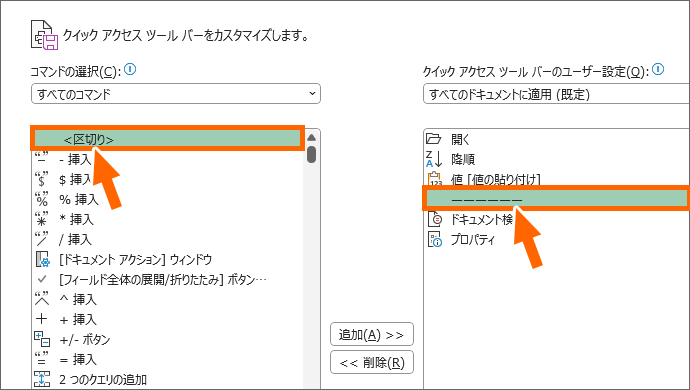The width and height of the screenshot is (690, 390).
Task: Click the info icon beside コマンドの選択
Action: [x=130, y=69]
